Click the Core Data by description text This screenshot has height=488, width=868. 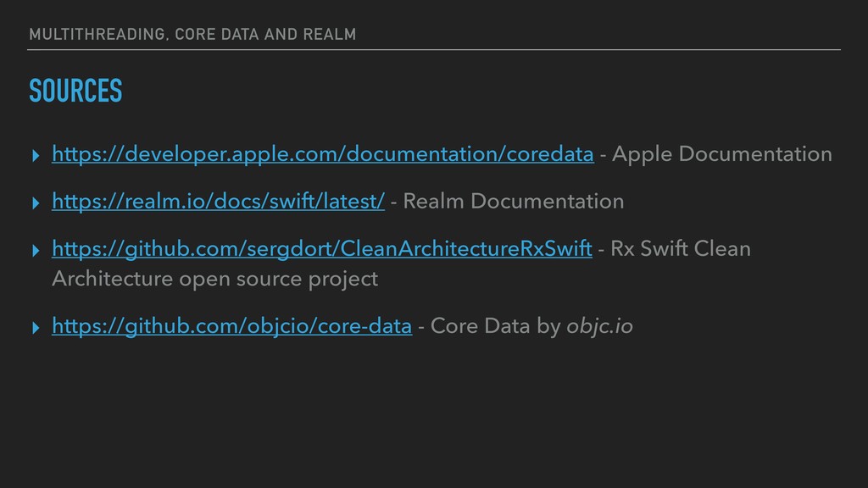[x=495, y=326]
